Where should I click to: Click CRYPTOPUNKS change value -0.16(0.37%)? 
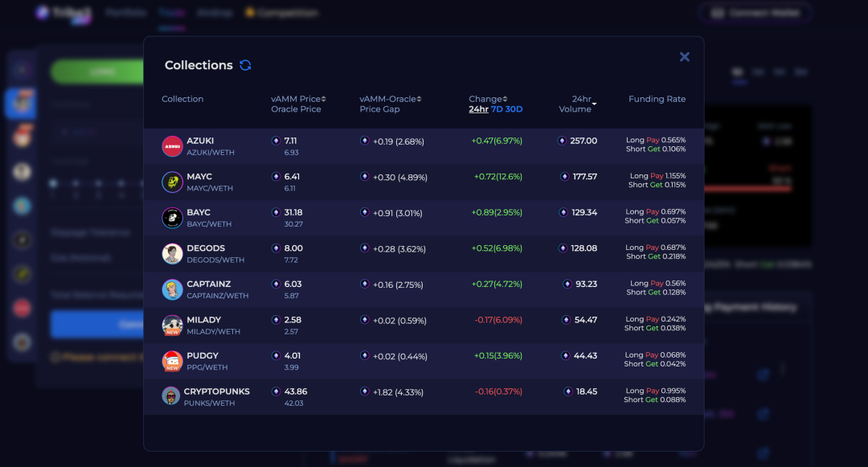pyautogui.click(x=498, y=391)
